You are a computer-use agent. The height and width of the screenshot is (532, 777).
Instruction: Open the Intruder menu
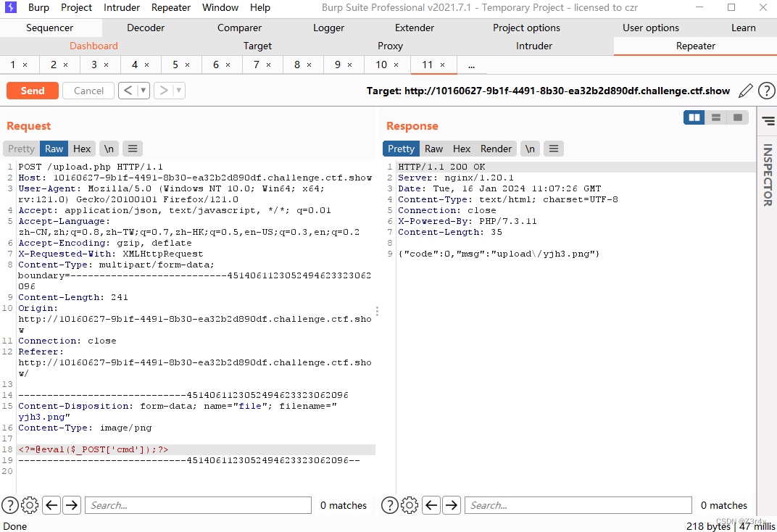[x=122, y=7]
